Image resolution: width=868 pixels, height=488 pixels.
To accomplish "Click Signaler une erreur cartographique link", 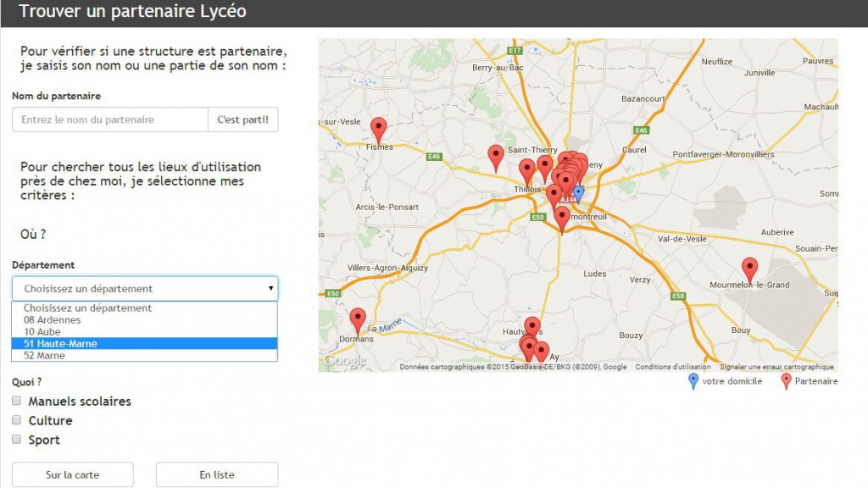I will coord(776,367).
